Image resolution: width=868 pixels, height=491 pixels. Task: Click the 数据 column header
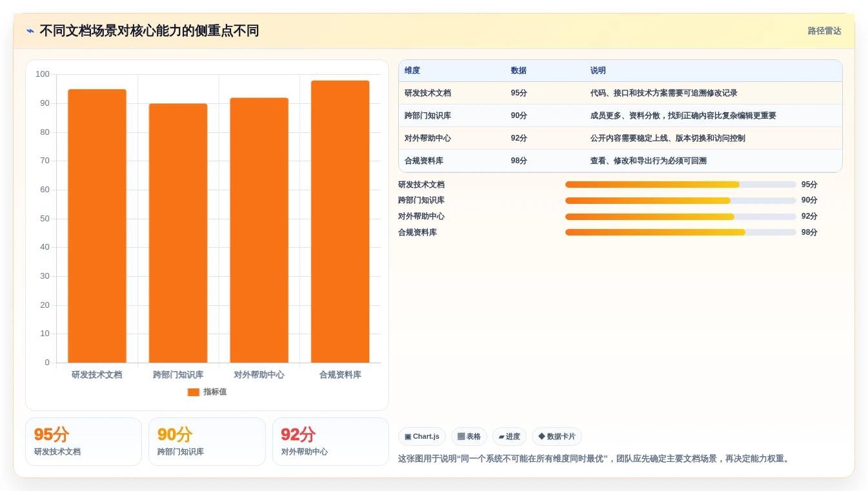point(518,71)
